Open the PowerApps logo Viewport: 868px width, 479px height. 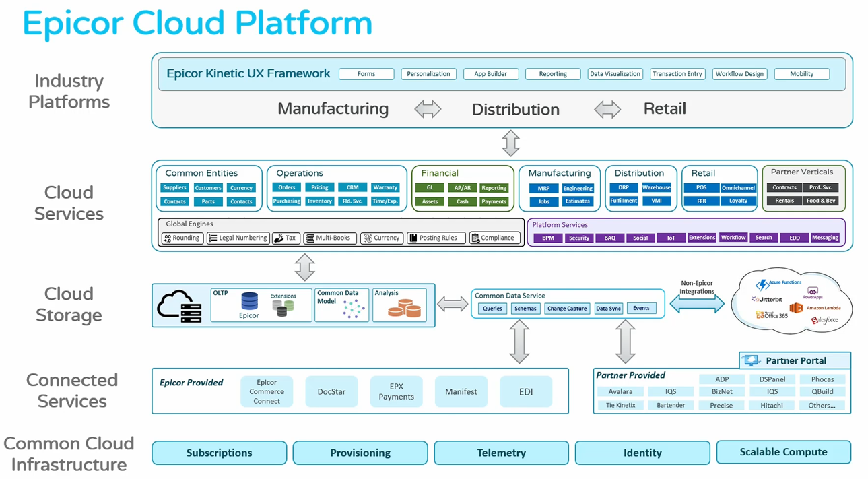pyautogui.click(x=813, y=293)
